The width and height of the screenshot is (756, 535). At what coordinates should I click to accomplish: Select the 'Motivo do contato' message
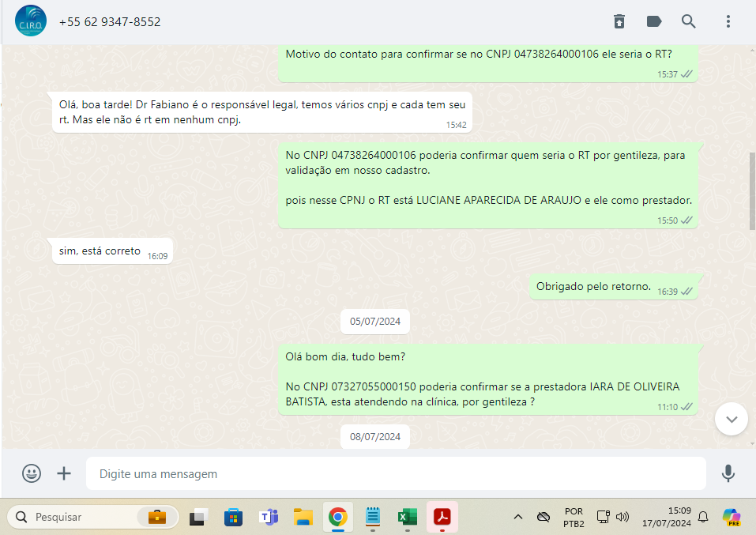click(488, 63)
